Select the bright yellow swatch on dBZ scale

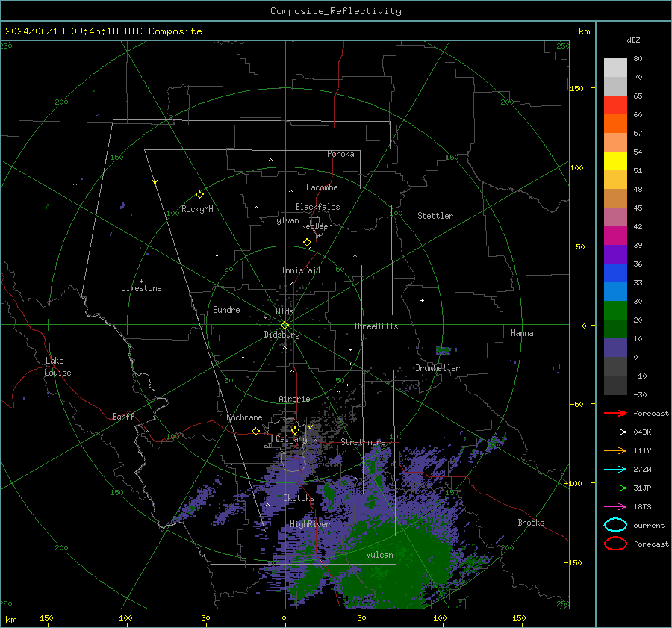click(x=615, y=161)
